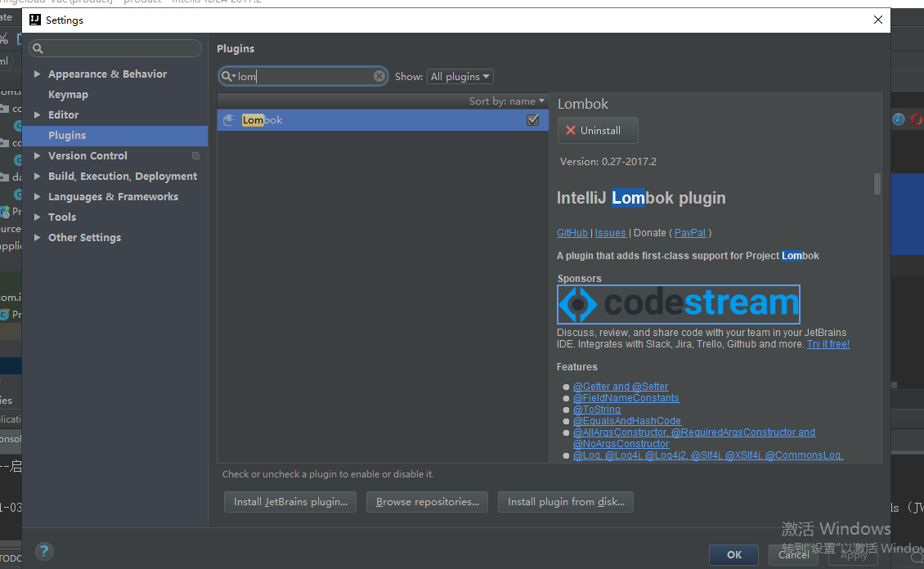Click the Lombok title in details pane
The height and width of the screenshot is (569, 924).
point(583,105)
